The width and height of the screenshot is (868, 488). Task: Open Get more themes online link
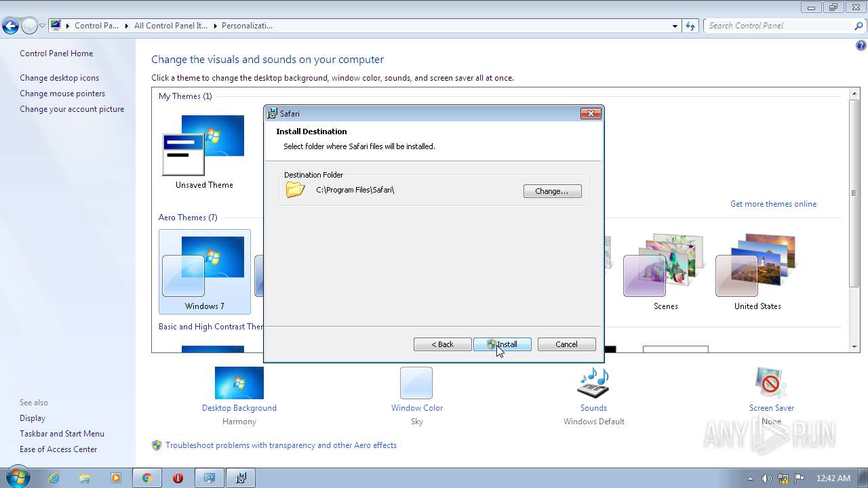(x=773, y=204)
